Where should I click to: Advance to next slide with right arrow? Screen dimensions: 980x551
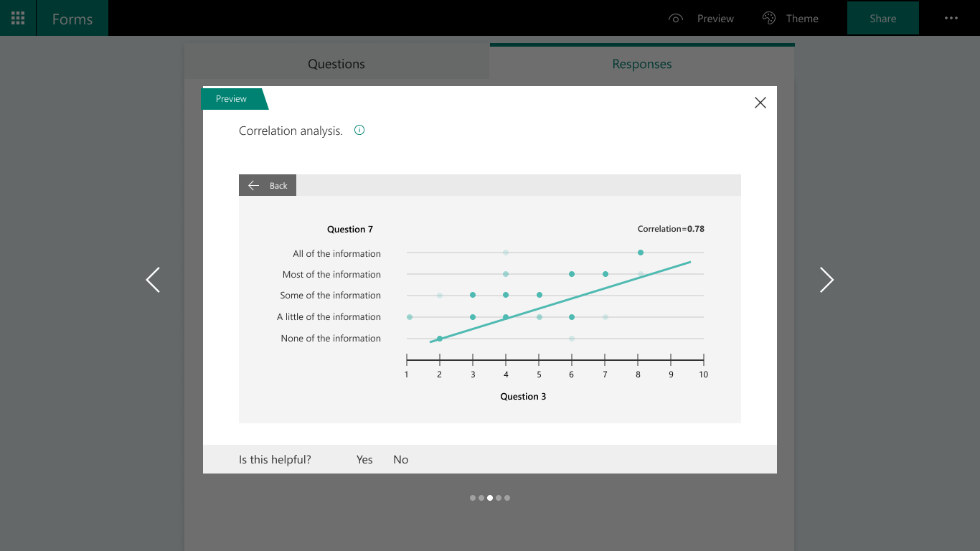[x=826, y=280]
